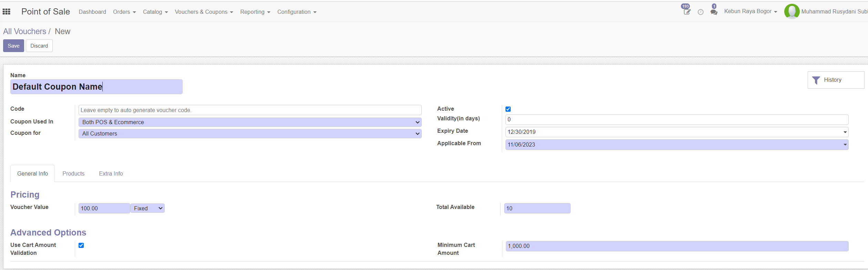Open the Coupon Used In dropdown
The image size is (868, 270).
[x=250, y=122]
